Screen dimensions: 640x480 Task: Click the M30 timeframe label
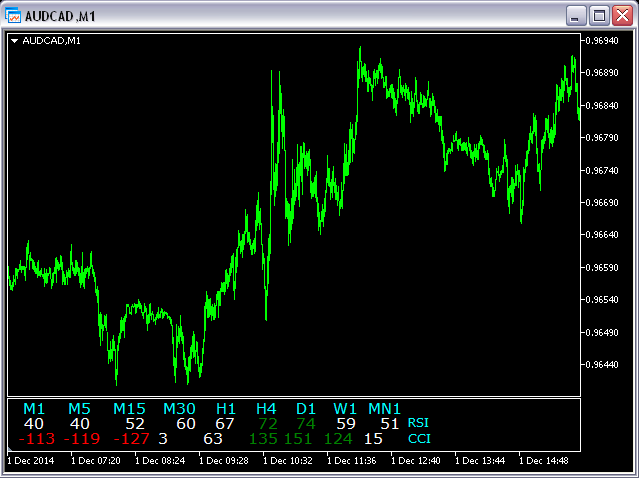tap(179, 408)
